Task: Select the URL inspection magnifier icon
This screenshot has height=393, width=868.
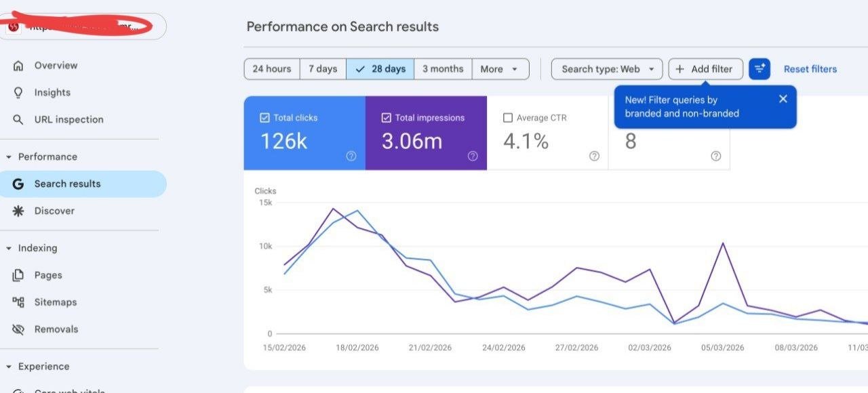Action: pos(18,119)
